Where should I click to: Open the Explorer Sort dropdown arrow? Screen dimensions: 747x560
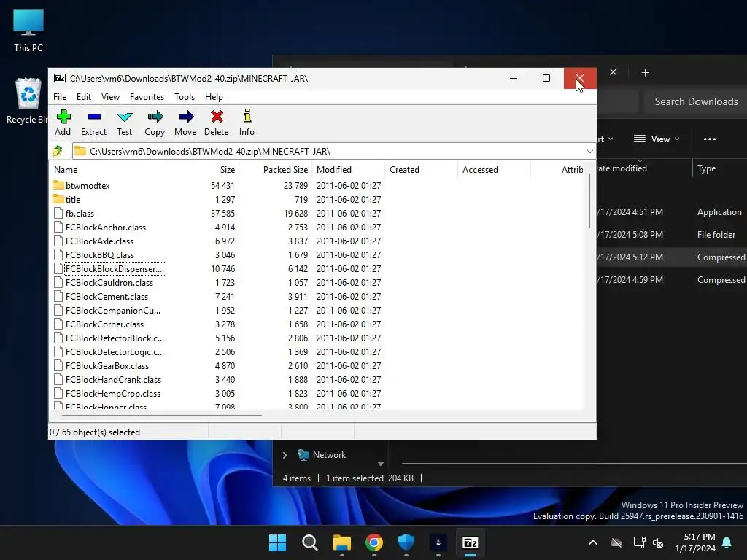click(611, 139)
